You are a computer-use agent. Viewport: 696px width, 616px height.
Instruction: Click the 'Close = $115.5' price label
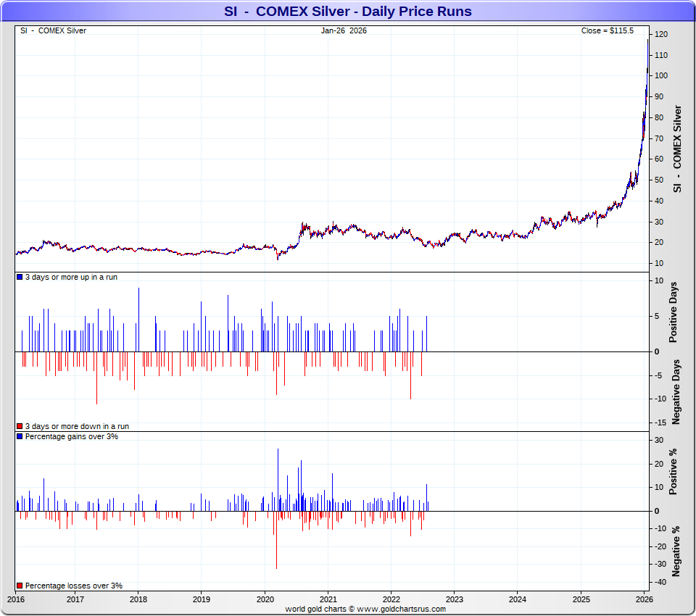click(608, 30)
